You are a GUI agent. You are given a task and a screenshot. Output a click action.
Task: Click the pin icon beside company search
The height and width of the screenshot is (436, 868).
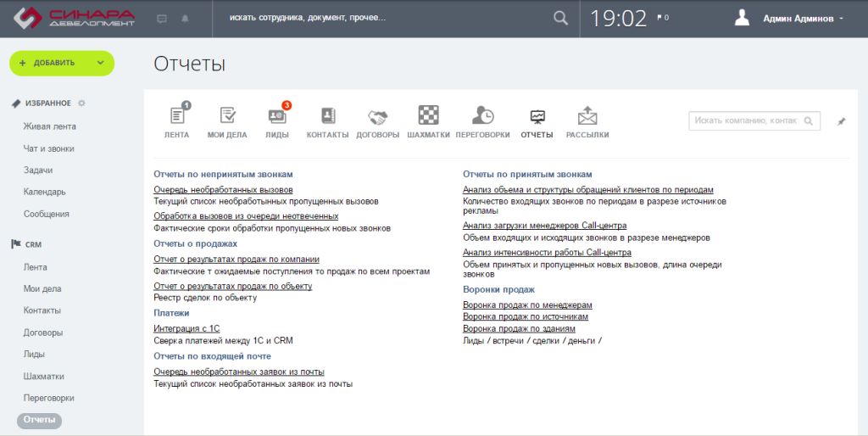(842, 121)
